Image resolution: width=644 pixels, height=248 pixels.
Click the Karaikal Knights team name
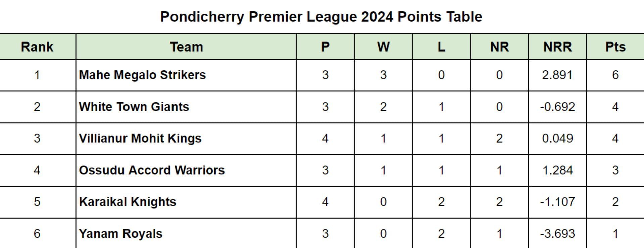tap(128, 202)
